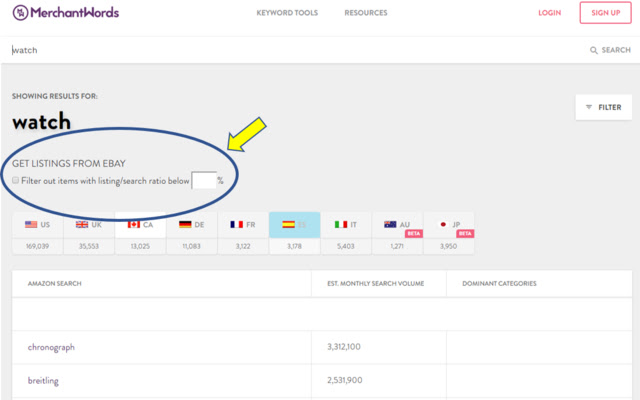Click the 3,122 count under FR
This screenshot has width=640, height=400.
(x=243, y=246)
